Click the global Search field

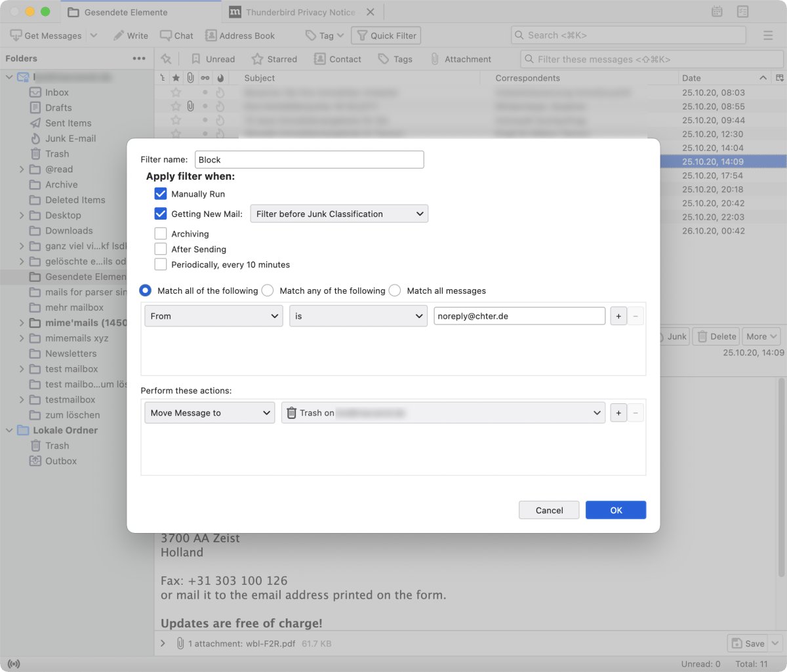click(x=628, y=35)
